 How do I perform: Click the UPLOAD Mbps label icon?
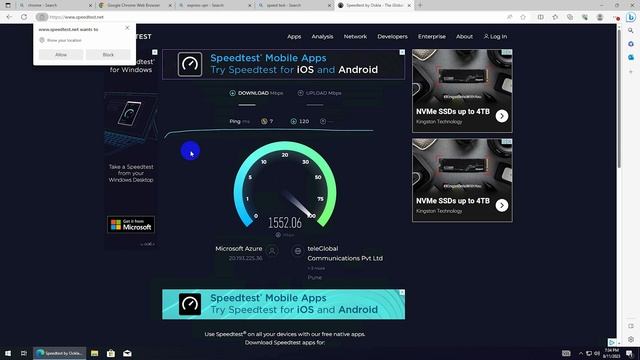click(x=300, y=93)
